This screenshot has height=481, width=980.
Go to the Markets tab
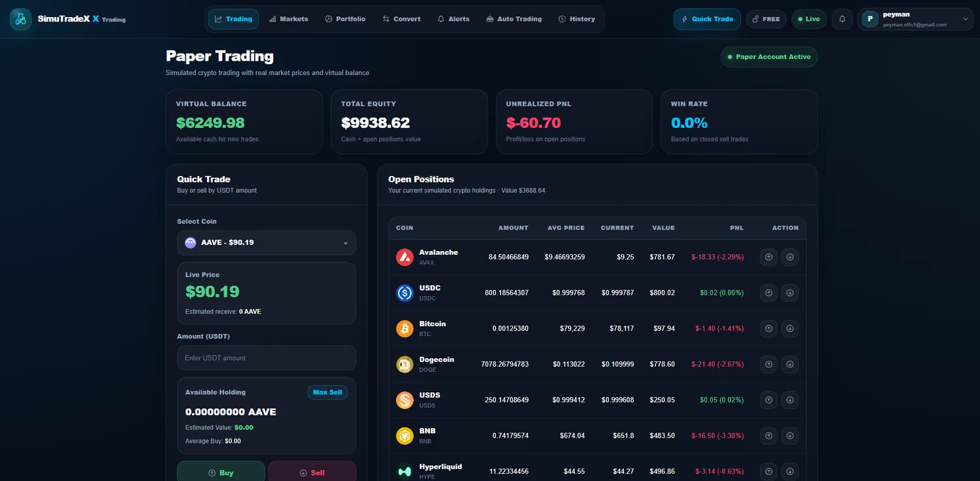coord(288,19)
